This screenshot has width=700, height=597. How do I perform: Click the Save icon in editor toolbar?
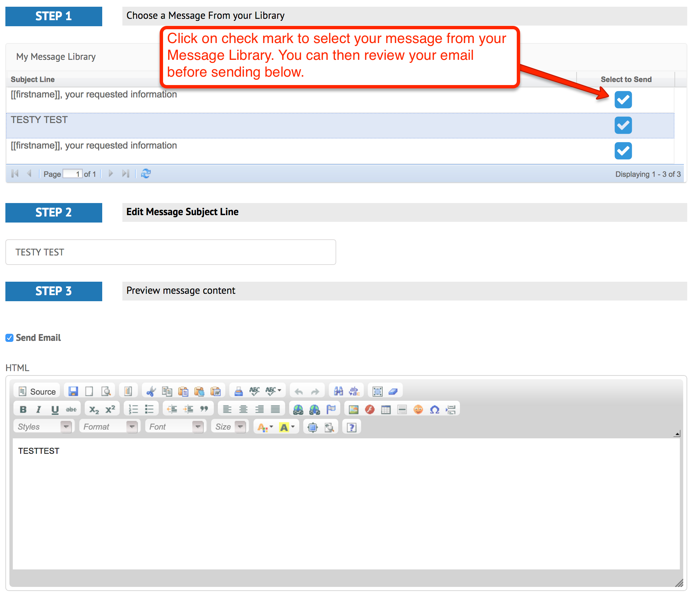(73, 391)
